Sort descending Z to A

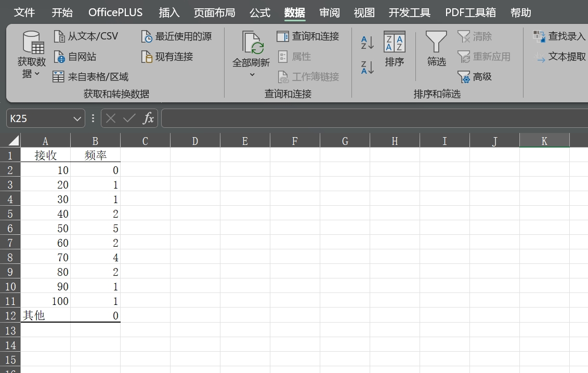[x=367, y=68]
